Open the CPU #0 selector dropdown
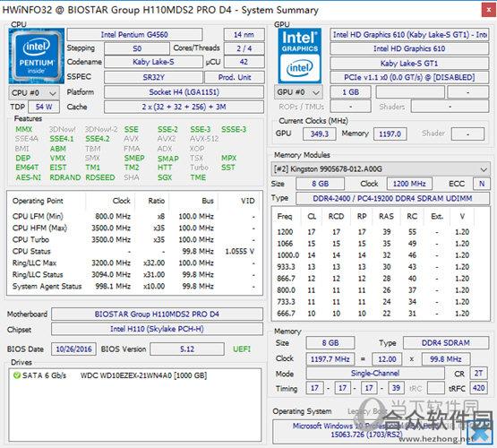 pyautogui.click(x=34, y=92)
